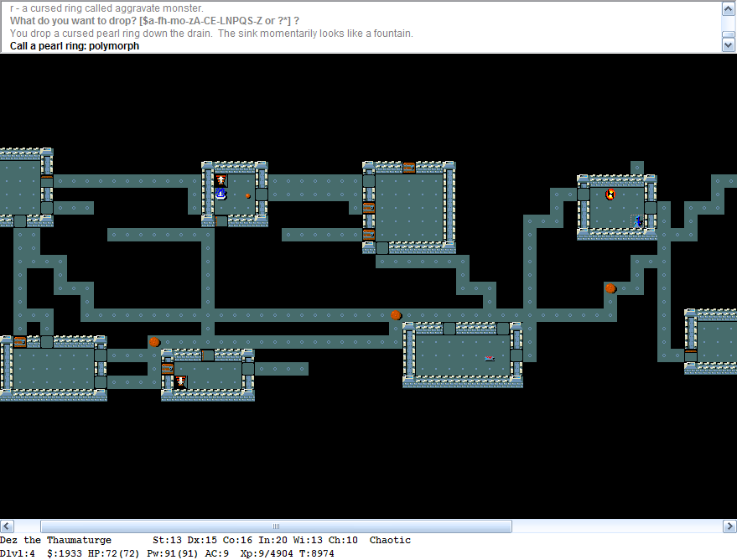Click the 'cursed ring called aggravate monster' line
Viewport: 737px width, 560px height.
[106, 8]
